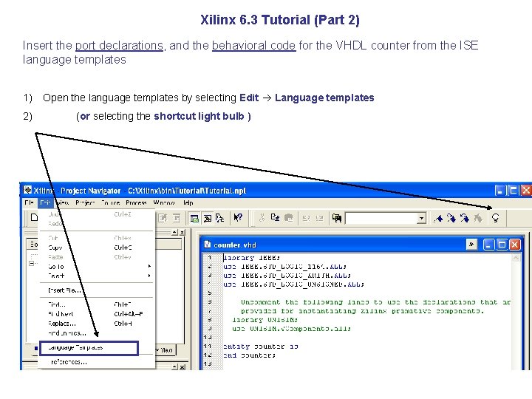The height and width of the screenshot is (399, 532).
Task: Click the first greyed icon right of Edit menu
Action: (x=163, y=218)
